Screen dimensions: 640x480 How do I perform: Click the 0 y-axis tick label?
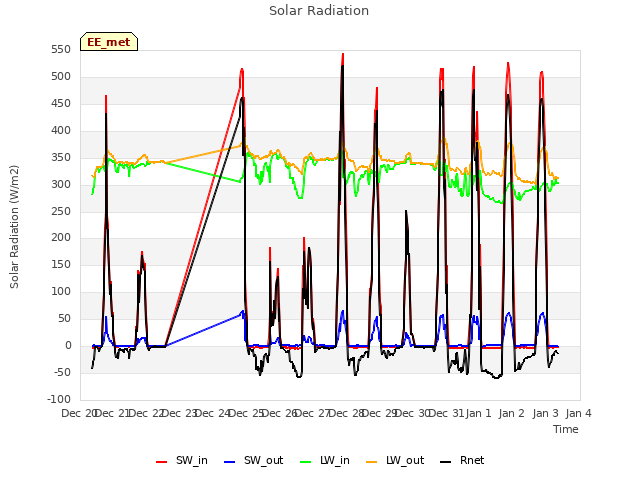click(x=68, y=345)
